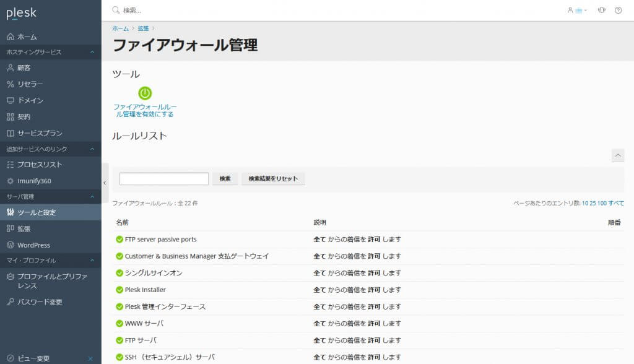Open Plesk Installer rule

click(145, 290)
